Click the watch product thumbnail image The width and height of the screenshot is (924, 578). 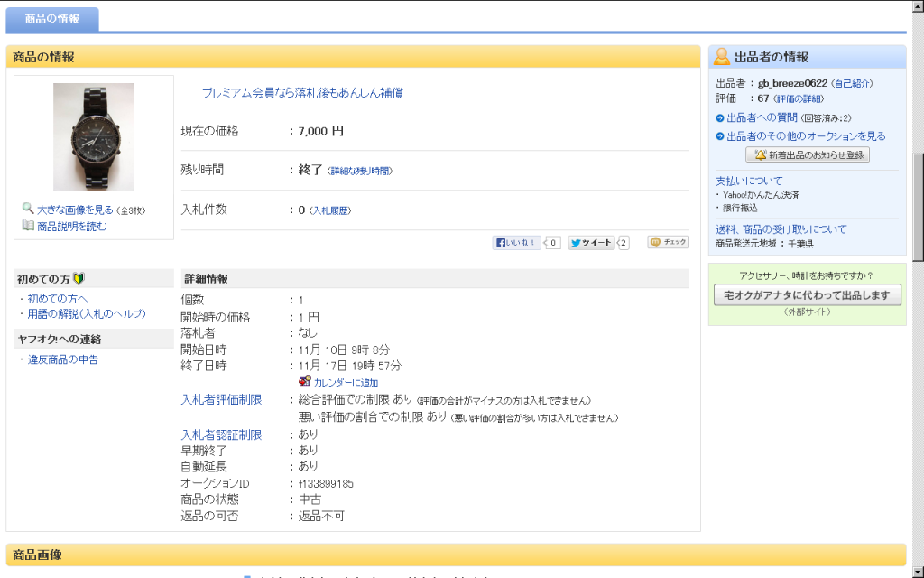pos(94,136)
